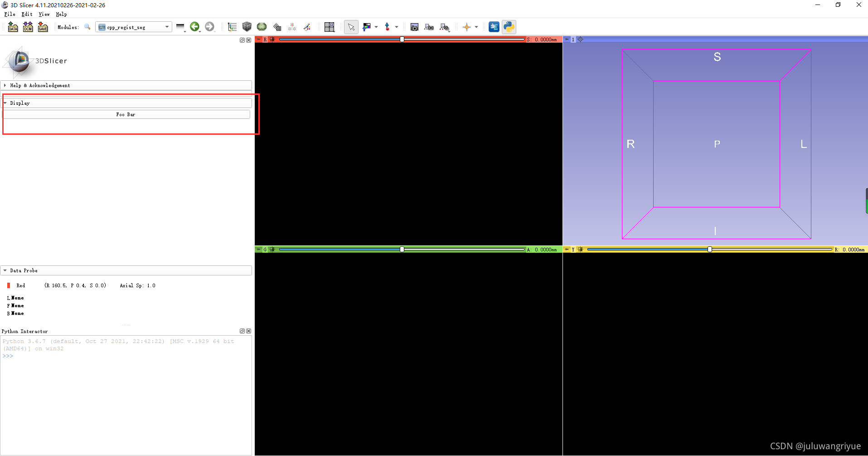Capture a screenshot with the camera icon

(x=414, y=27)
